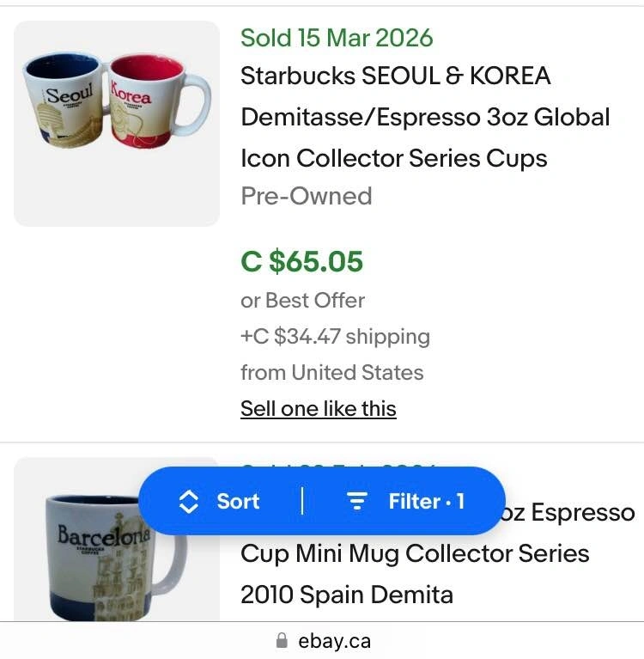Tap the 'Icon Collector Series Cups' title line
The width and height of the screenshot is (644, 659).
click(x=393, y=158)
